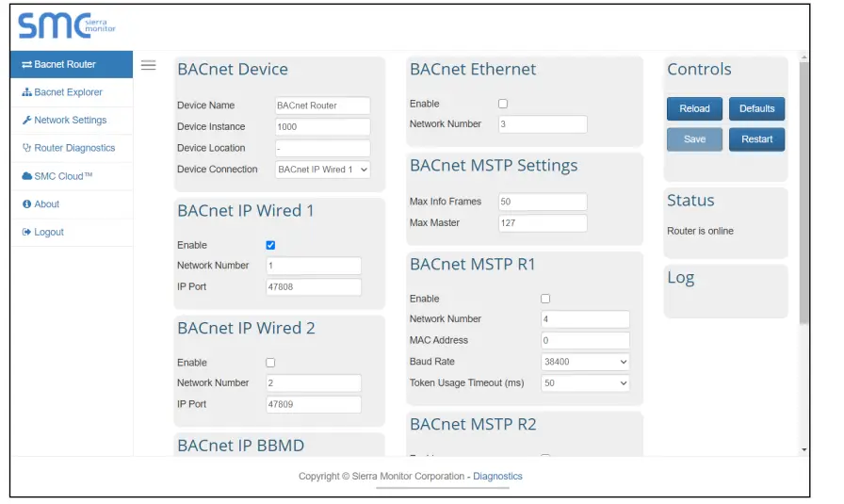Click the Log panel heading

tap(681, 279)
